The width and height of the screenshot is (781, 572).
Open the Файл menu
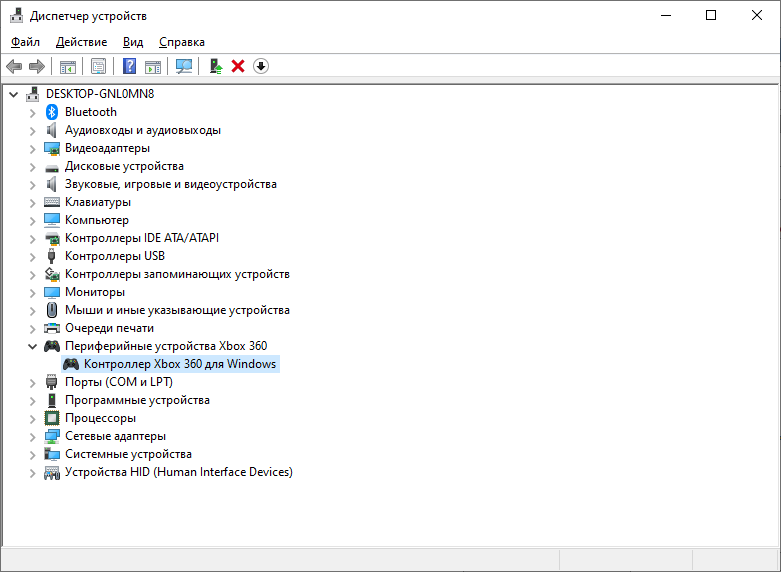[25, 42]
